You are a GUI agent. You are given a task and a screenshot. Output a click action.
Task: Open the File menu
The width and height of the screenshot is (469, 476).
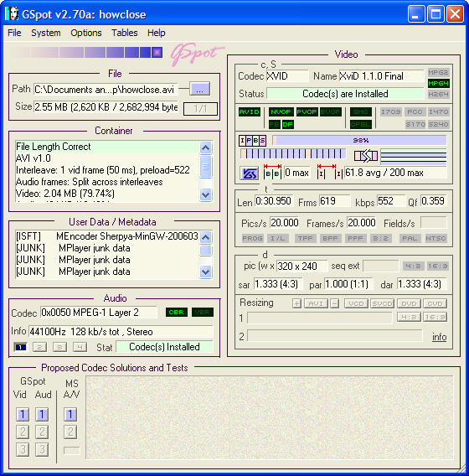coord(14,33)
